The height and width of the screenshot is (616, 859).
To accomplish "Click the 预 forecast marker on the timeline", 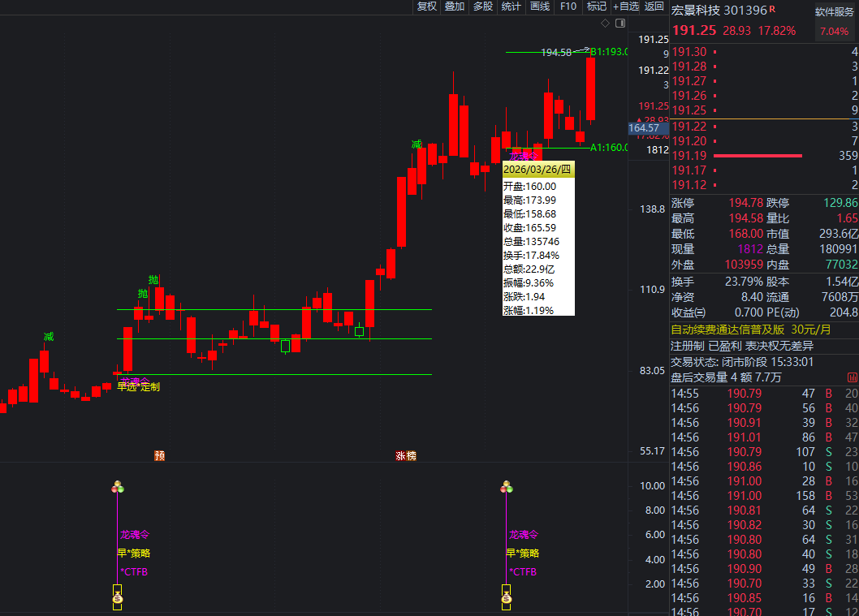I will (160, 456).
